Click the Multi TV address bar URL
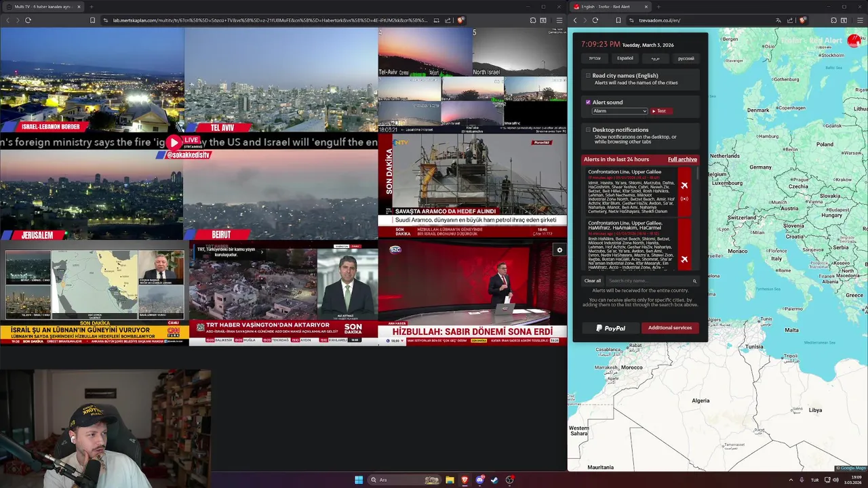The height and width of the screenshot is (488, 868). coord(270,20)
